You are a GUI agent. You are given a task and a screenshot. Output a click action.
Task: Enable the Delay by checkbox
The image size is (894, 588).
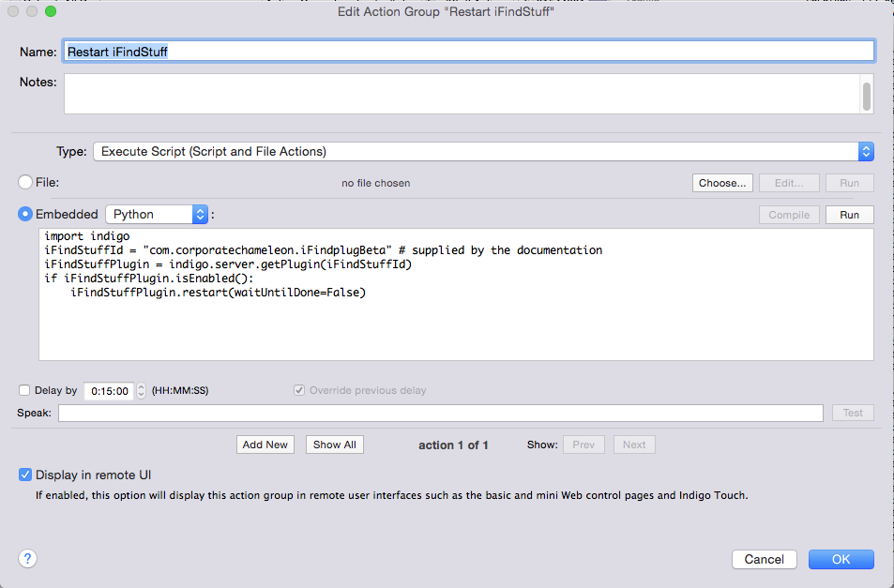pos(24,390)
